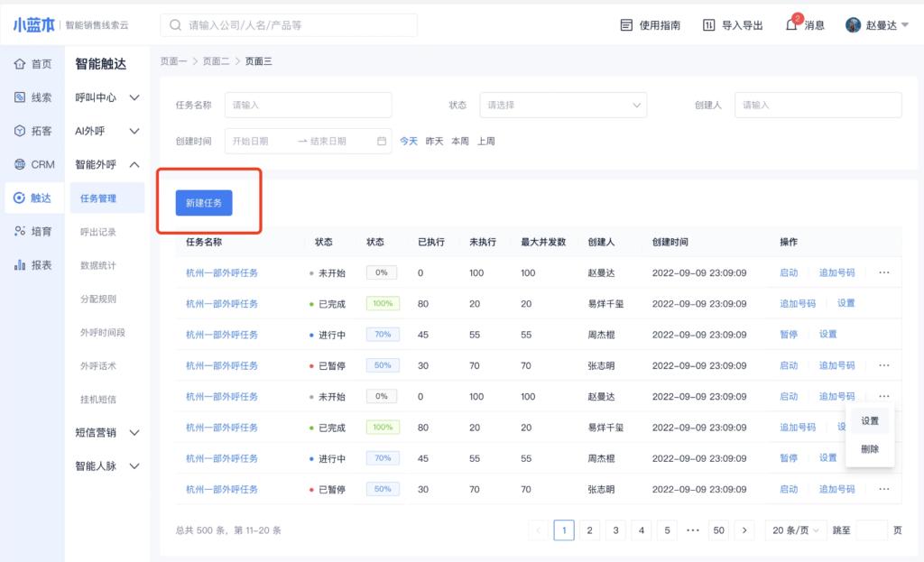This screenshot has height=562, width=924.
Task: Click the next page arrow
Action: tap(744, 530)
